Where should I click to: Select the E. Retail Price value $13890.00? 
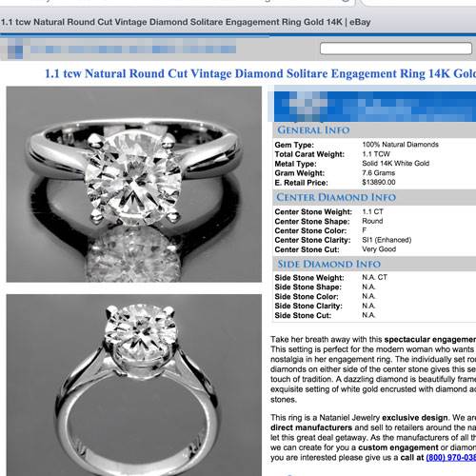coord(379,183)
